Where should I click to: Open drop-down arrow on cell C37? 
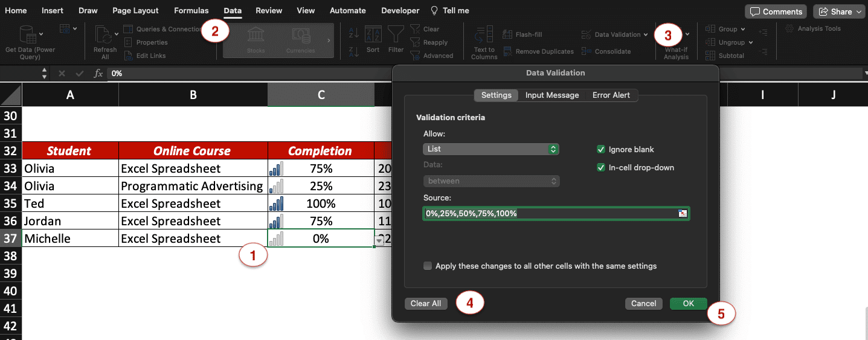[x=379, y=240]
